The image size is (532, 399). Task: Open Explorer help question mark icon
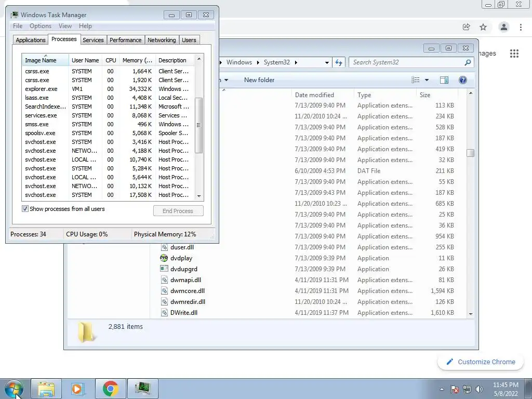[462, 80]
